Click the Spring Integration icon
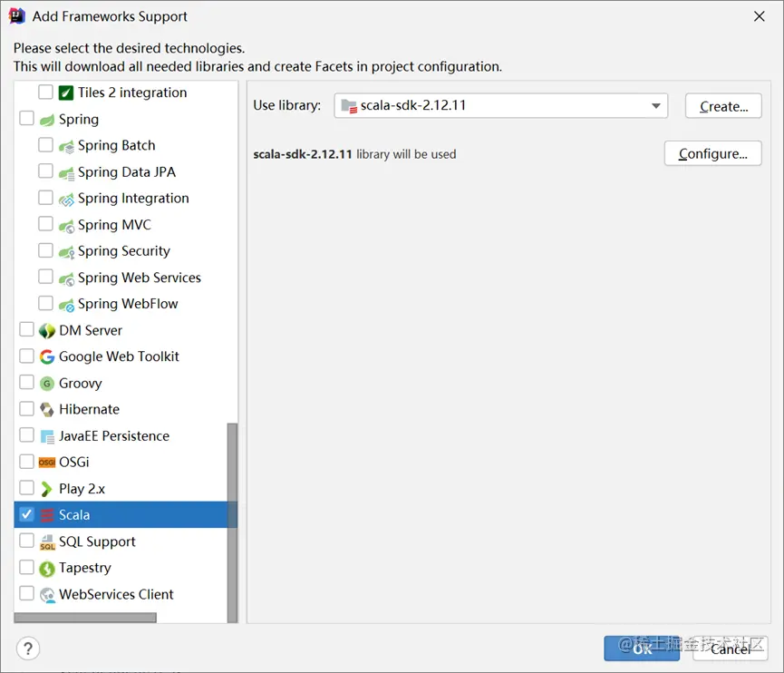 click(66, 200)
